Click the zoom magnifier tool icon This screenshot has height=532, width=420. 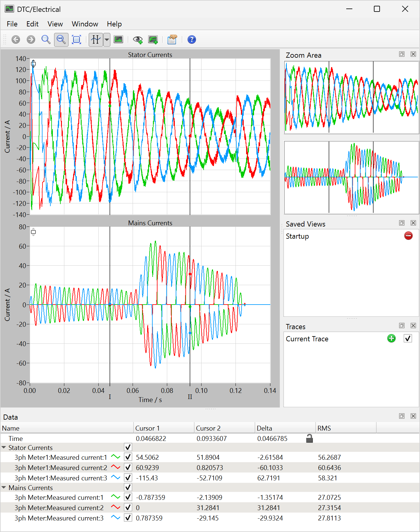click(x=46, y=39)
